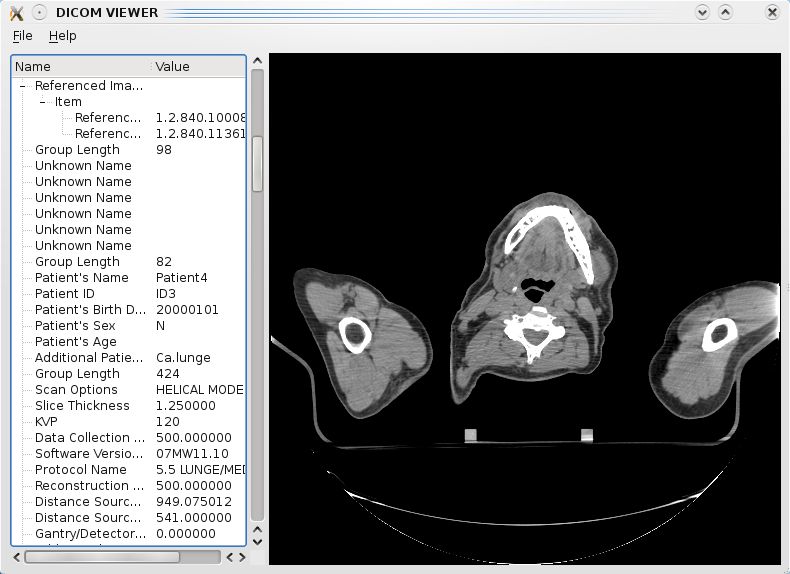Close the DICOM VIEWER window
Viewport: 790px width, 574px height.
coord(771,13)
